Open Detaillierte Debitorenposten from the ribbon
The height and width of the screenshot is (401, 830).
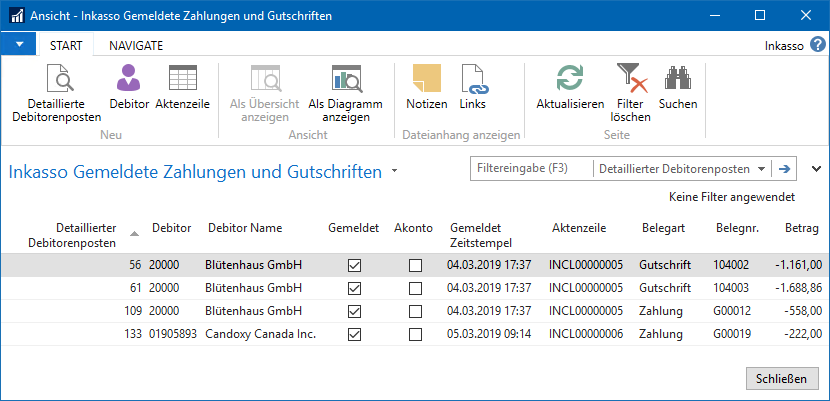57,93
